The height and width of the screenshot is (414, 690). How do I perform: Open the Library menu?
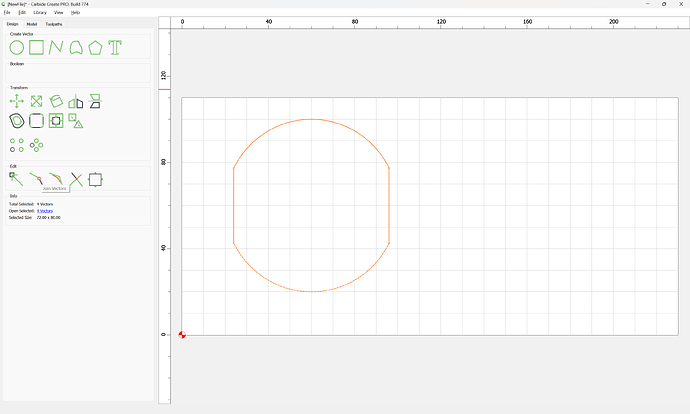click(40, 13)
